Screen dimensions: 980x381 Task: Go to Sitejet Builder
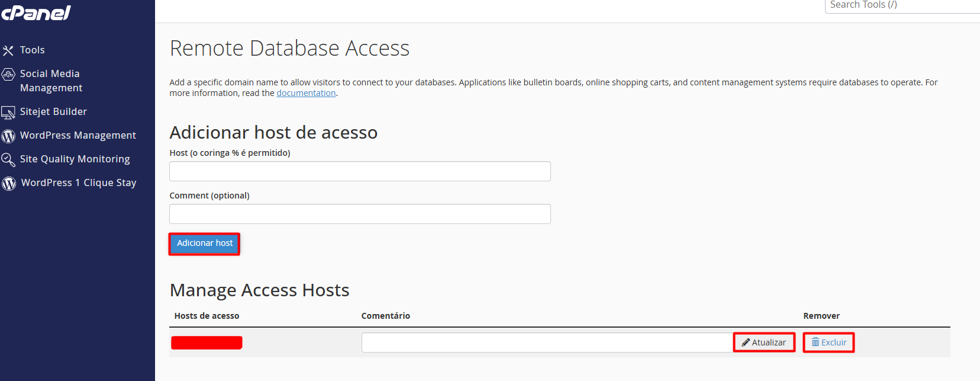53,112
